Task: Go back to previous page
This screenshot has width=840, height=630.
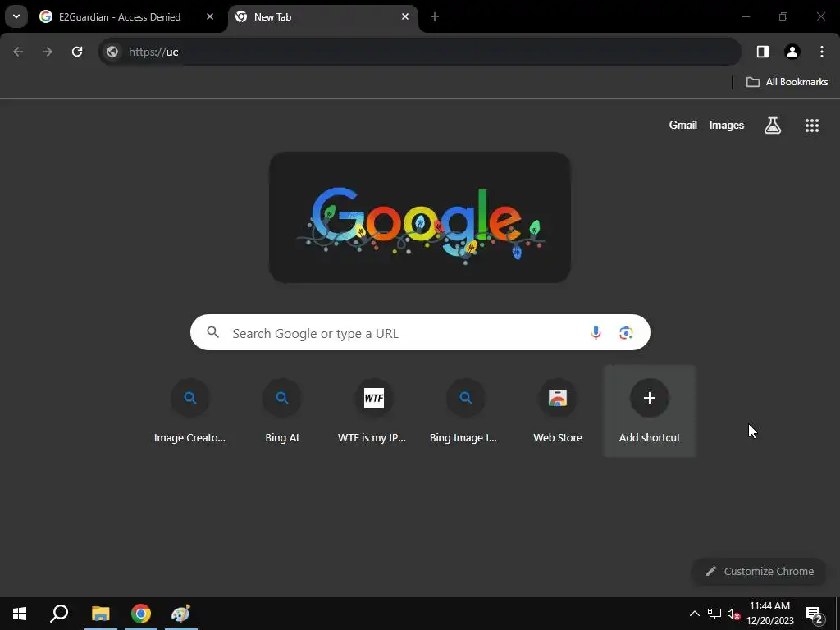Action: click(18, 52)
